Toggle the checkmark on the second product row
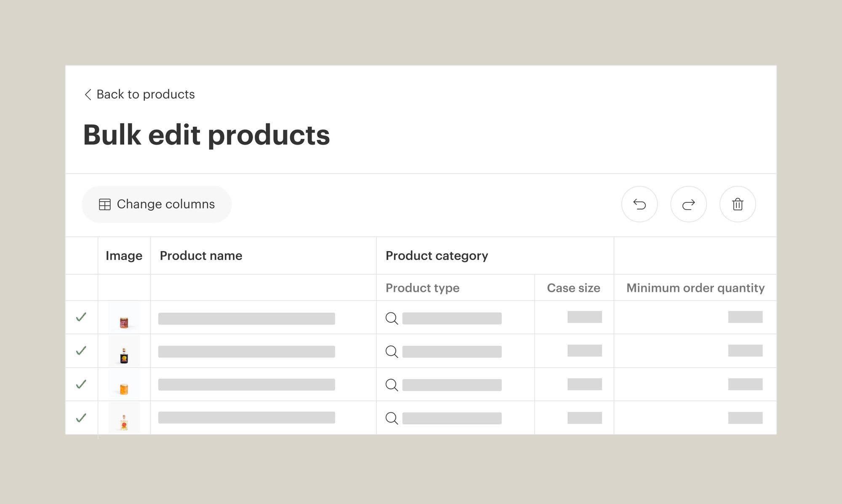Screen dimensions: 842x504 pos(81,350)
